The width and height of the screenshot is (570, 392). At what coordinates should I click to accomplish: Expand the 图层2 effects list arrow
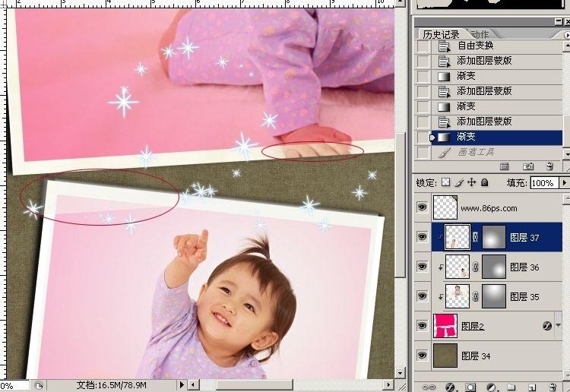pos(558,325)
